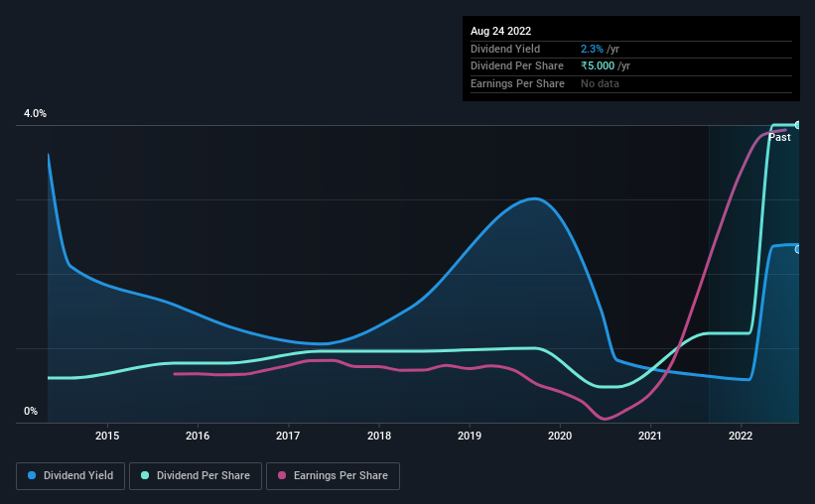815x504 pixels.
Task: Click the 4.0% y-axis label
Action: pos(36,114)
